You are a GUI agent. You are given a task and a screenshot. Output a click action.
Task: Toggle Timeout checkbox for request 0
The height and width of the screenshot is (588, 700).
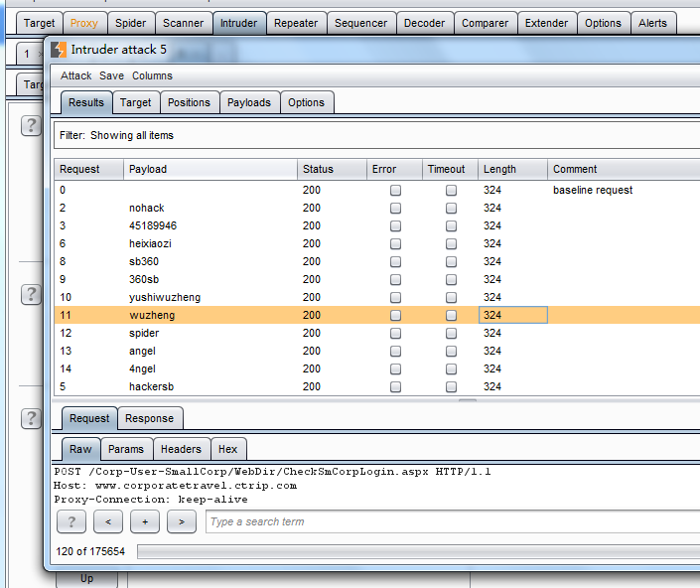[451, 190]
